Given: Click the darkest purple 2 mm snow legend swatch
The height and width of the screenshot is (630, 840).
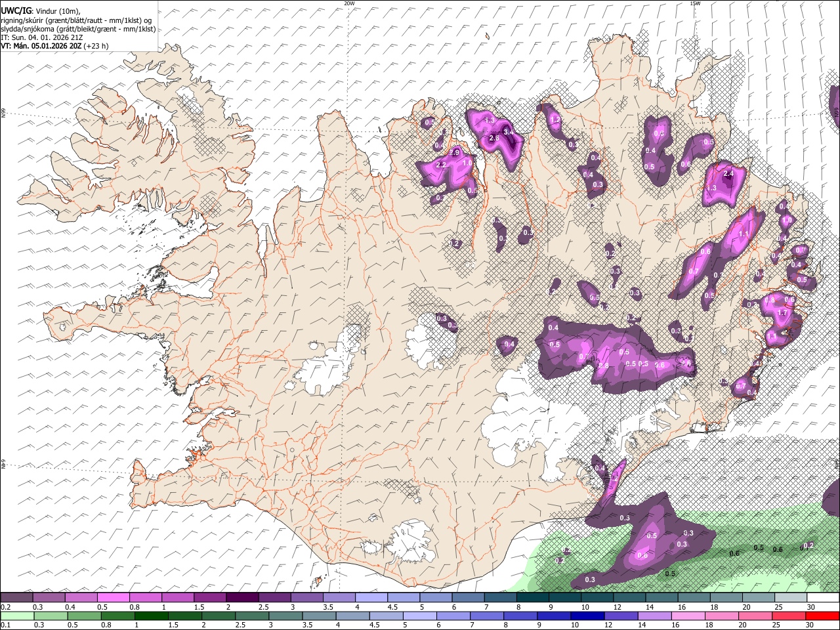Looking at the screenshot, I should 242,598.
